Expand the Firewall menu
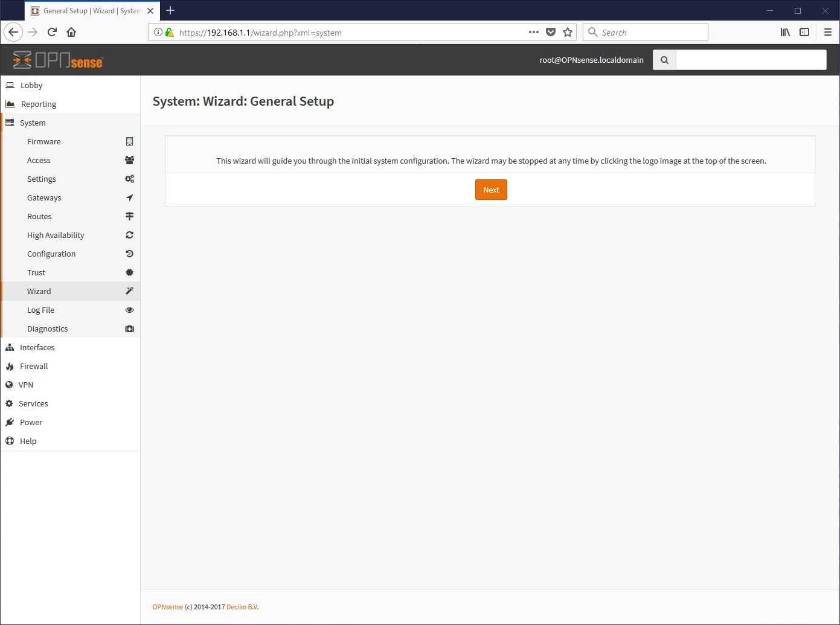840x625 pixels. click(34, 366)
